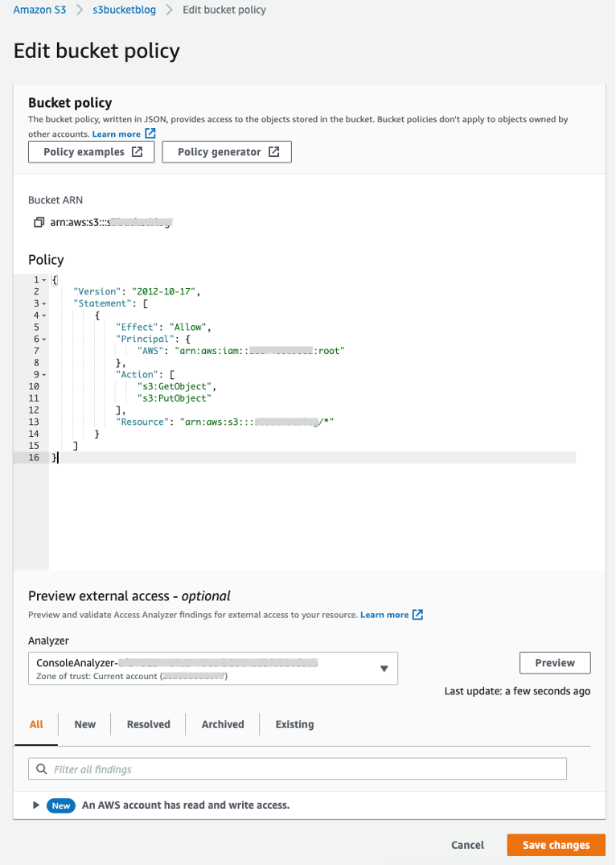Copy the Bucket ARN with copy icon
Viewport: 616px width, 865px height.
pos(39,222)
